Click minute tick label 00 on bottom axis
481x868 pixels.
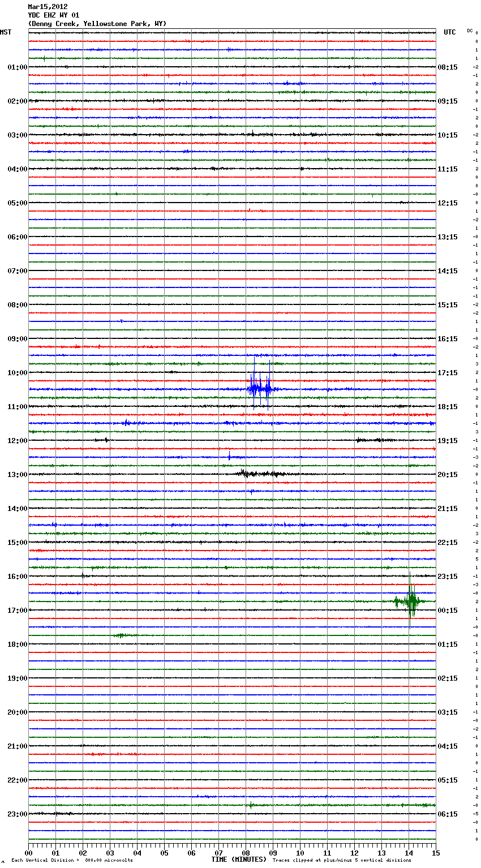[28, 853]
